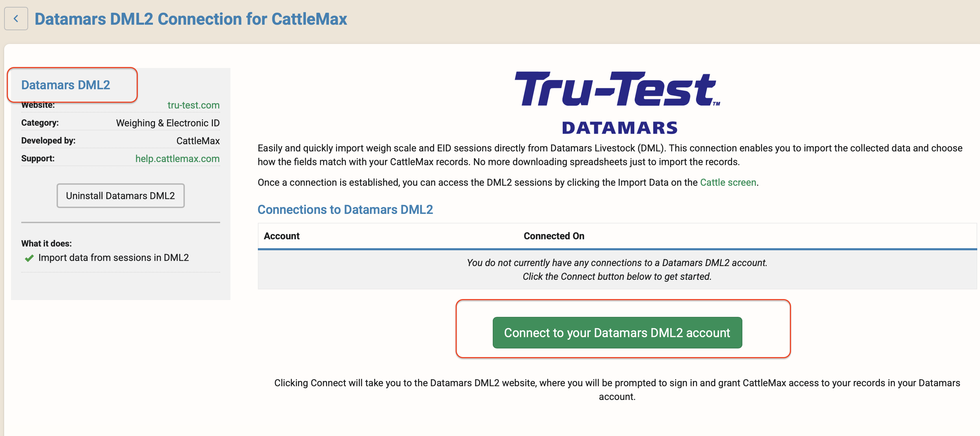The image size is (980, 436).
Task: Click the Datamars DML2 sidebar heading
Action: point(65,85)
